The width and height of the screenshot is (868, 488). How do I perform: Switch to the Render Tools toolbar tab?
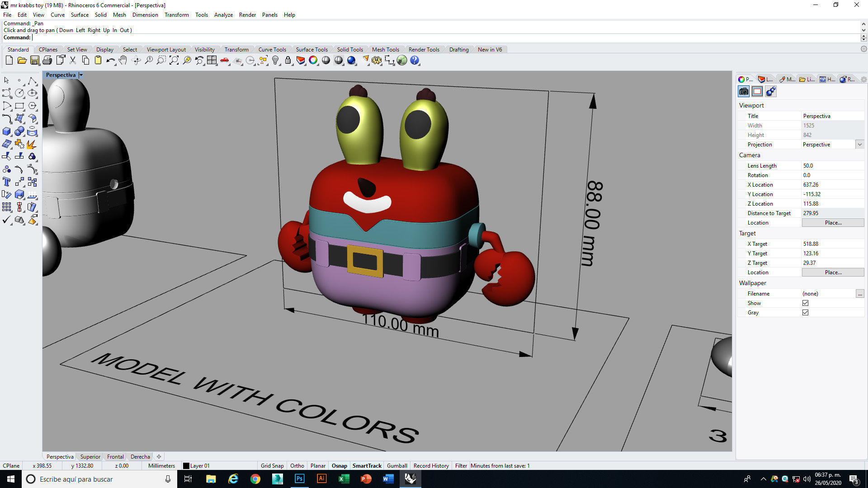tap(424, 50)
